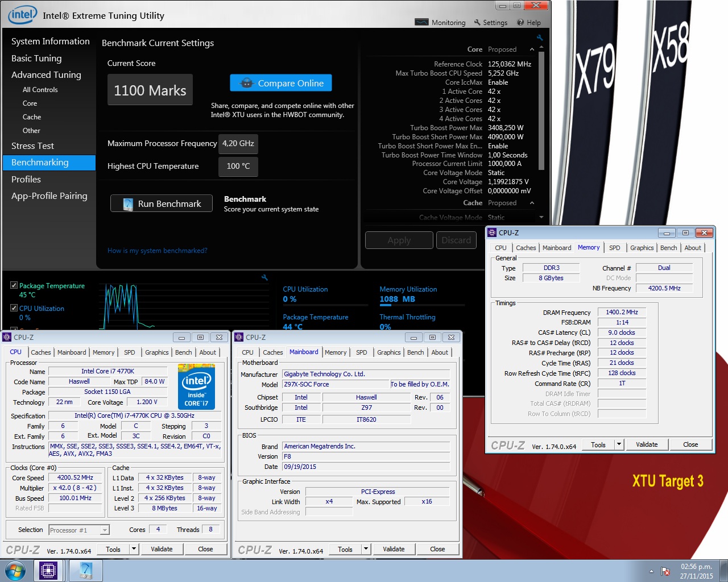Viewport: 728px width, 582px height.
Task: Click How is my system benchmarked link
Action: tap(158, 251)
